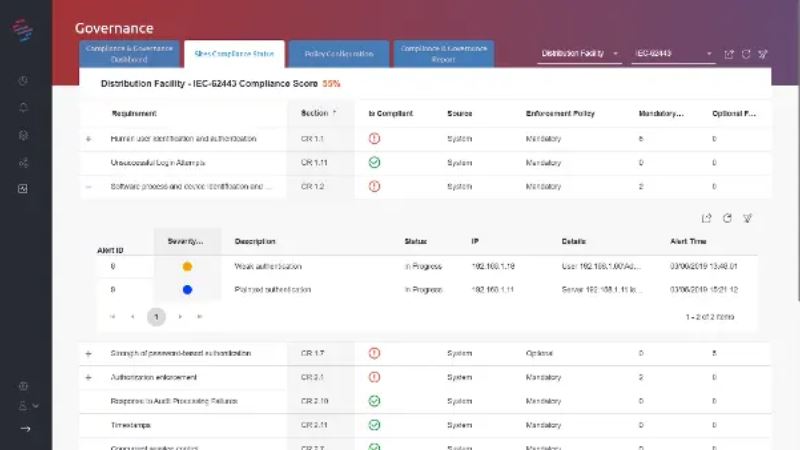The height and width of the screenshot is (450, 800).
Task: Click page 1 in the alerts pagination
Action: click(x=156, y=317)
